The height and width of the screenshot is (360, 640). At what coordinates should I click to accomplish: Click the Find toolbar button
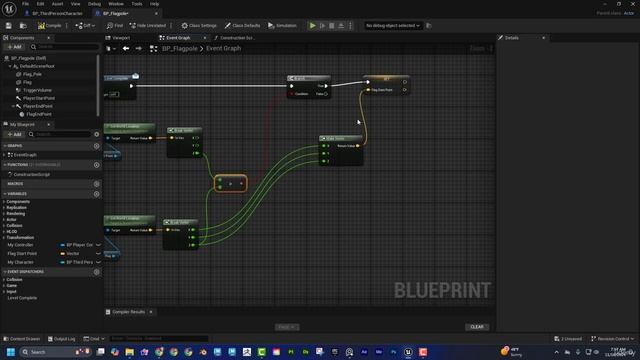[115, 26]
